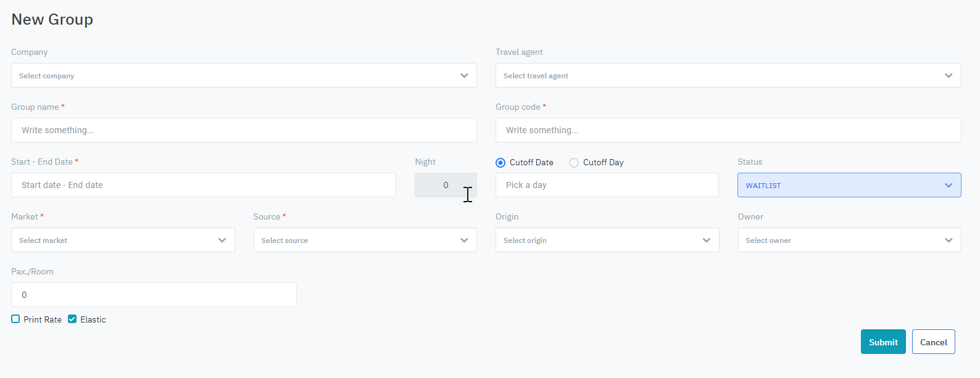Expand the Select origin dropdown
Viewport: 980px width, 378px height.
tap(607, 240)
